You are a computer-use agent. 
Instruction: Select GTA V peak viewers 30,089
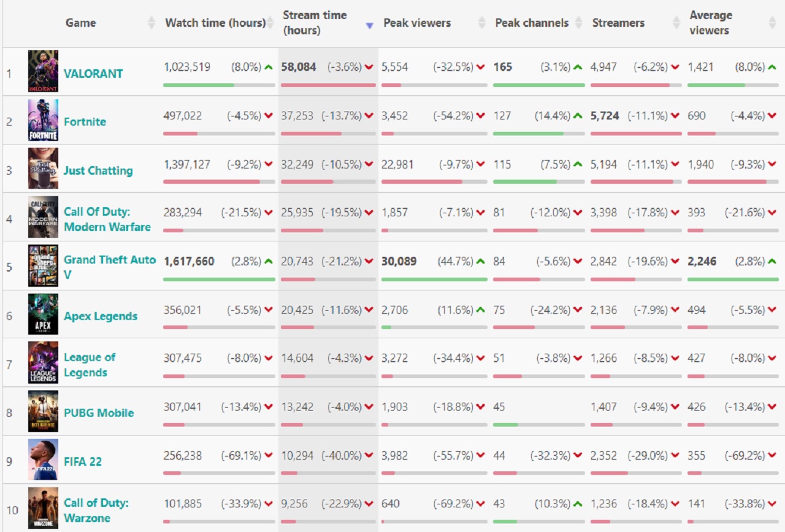tap(399, 262)
